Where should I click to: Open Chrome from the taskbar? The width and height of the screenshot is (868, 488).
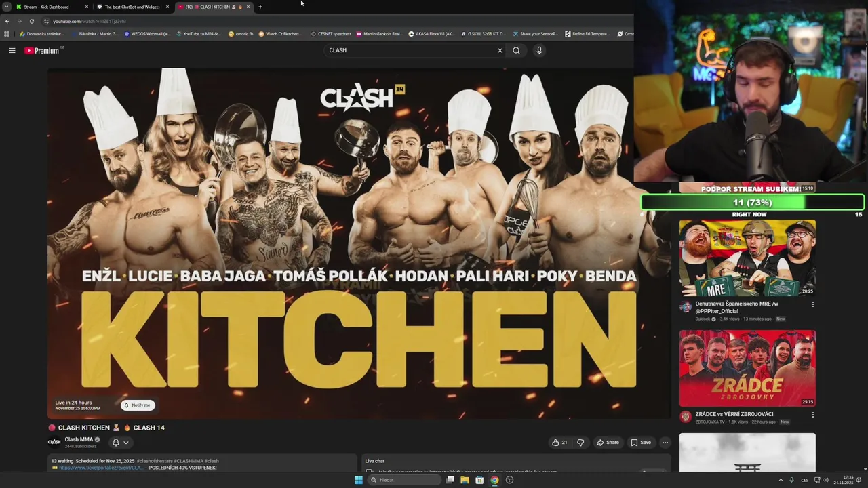point(494,480)
